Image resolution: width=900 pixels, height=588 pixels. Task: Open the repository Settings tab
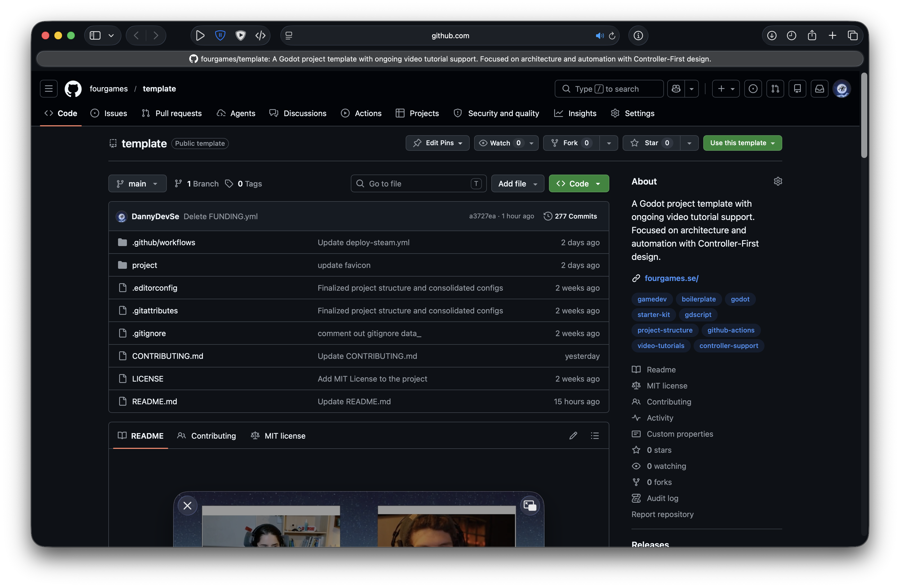[x=633, y=113]
